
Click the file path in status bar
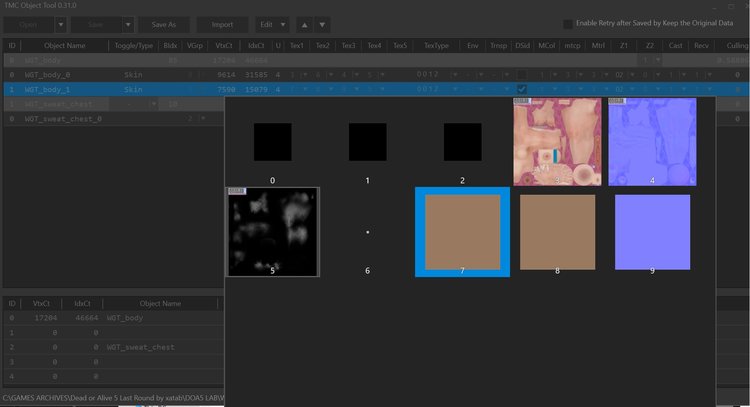click(113, 398)
